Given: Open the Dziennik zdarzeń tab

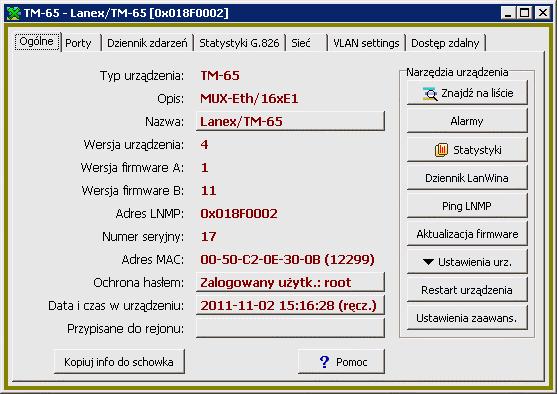Looking at the screenshot, I should click(x=147, y=43).
